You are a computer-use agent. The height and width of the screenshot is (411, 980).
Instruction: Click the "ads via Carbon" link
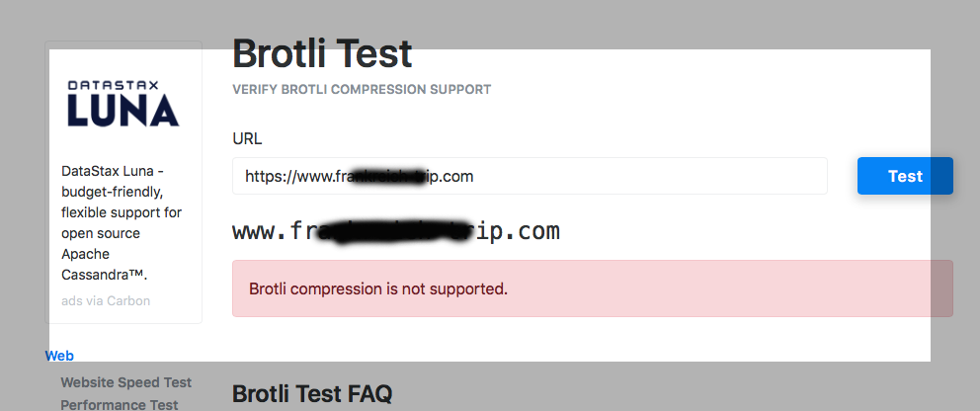[x=106, y=300]
